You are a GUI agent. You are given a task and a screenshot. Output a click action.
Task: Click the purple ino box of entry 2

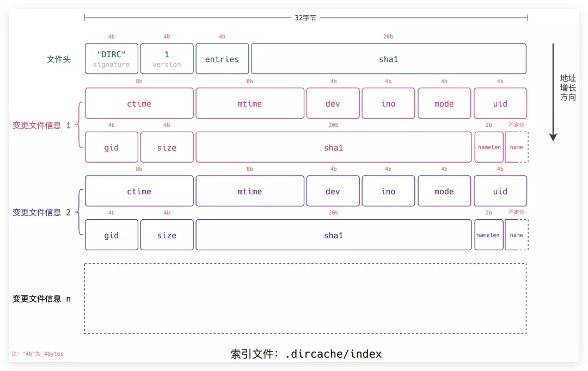[389, 191]
